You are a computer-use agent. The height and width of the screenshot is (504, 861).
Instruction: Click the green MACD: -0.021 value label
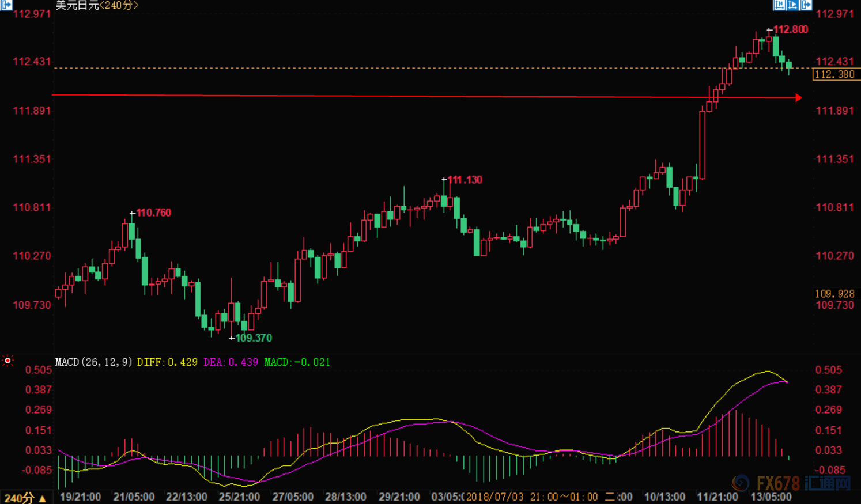[297, 362]
